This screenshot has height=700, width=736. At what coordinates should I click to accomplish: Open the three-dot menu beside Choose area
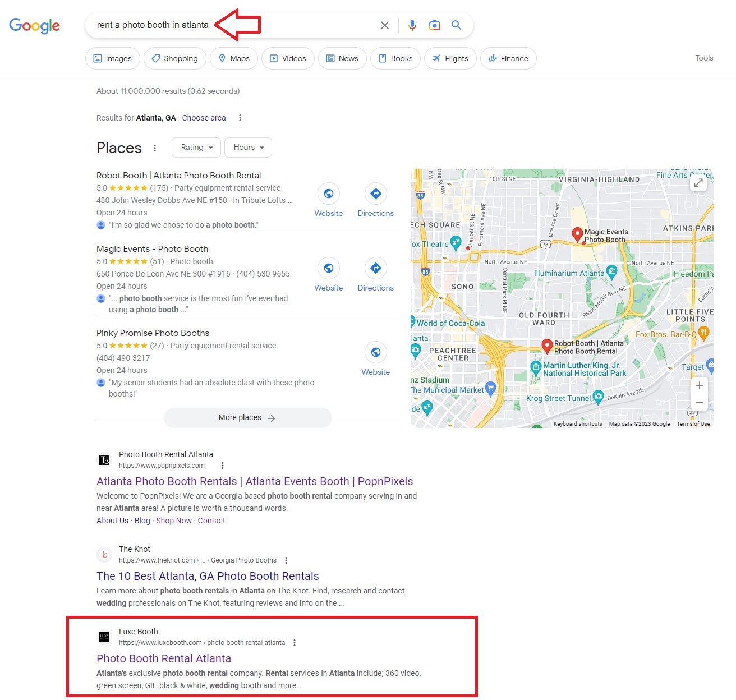pyautogui.click(x=240, y=118)
